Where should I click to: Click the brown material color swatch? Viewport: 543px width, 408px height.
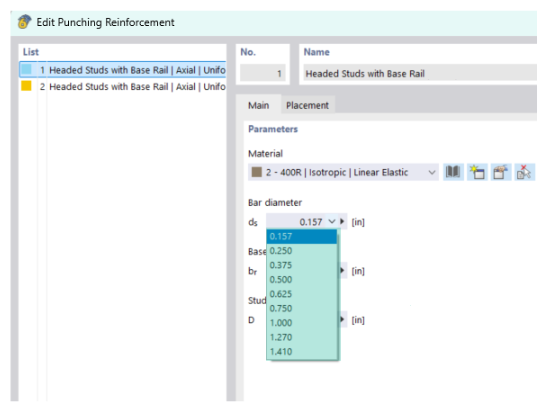[x=257, y=172]
